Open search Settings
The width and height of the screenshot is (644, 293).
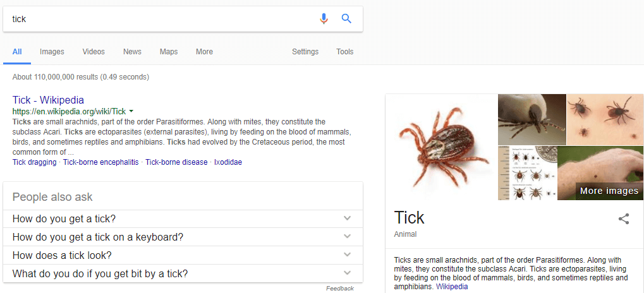(305, 52)
